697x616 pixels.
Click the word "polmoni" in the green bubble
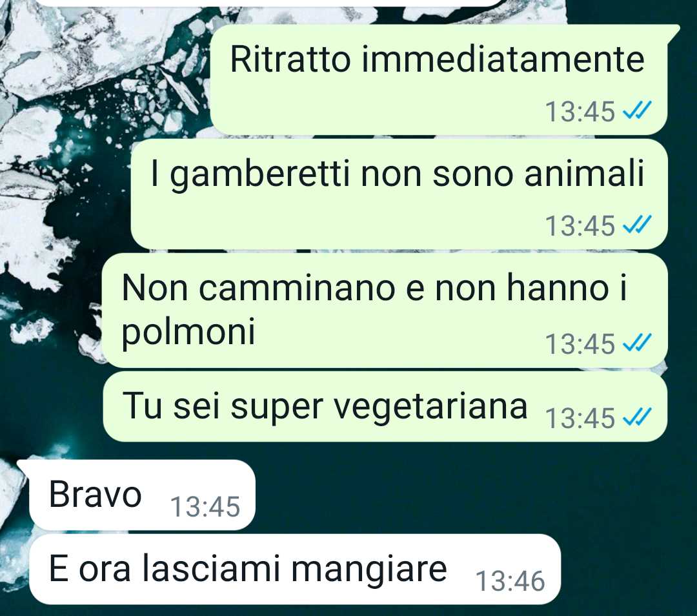188,332
